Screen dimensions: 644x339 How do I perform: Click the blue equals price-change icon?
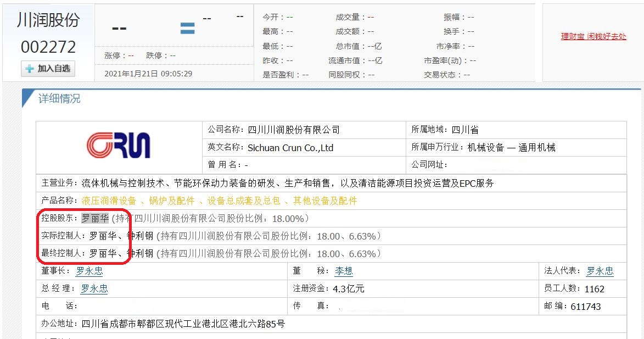coord(187,29)
